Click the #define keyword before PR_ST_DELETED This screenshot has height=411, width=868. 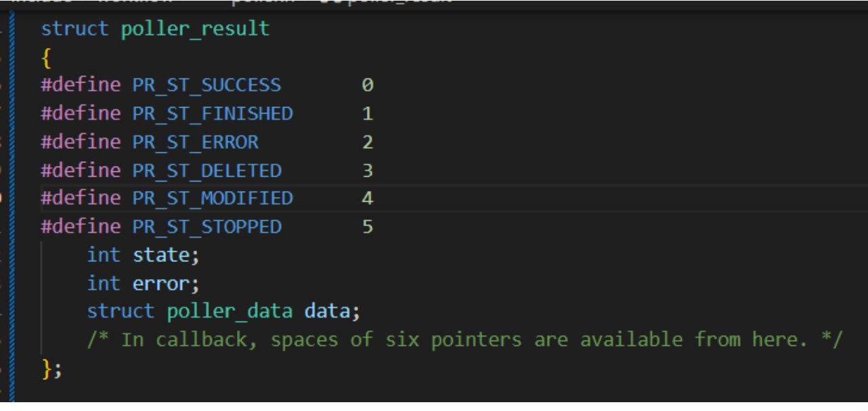click(81, 170)
